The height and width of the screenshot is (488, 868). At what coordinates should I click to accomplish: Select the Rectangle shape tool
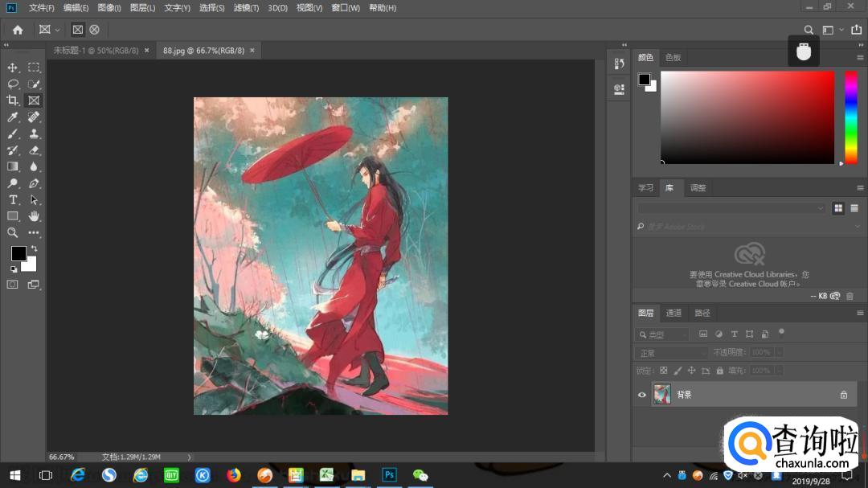click(12, 216)
